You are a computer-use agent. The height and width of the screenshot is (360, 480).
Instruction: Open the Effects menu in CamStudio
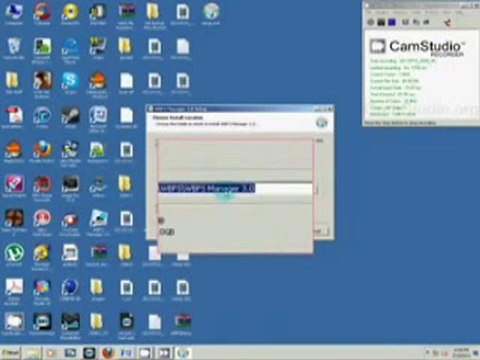click(x=432, y=12)
